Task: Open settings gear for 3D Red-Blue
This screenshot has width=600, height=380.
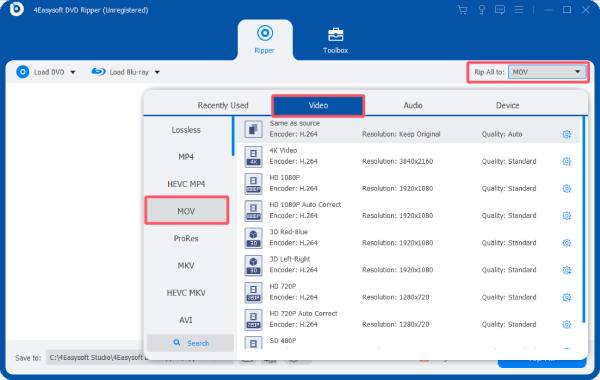Action: 567,243
